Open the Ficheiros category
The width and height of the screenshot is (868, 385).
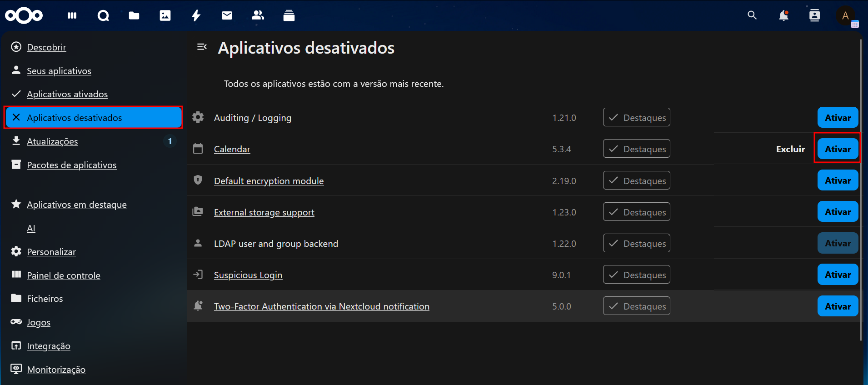click(x=45, y=299)
